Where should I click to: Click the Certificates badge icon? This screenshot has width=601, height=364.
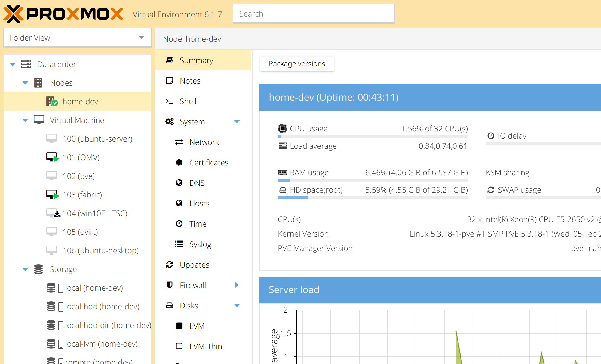179,162
